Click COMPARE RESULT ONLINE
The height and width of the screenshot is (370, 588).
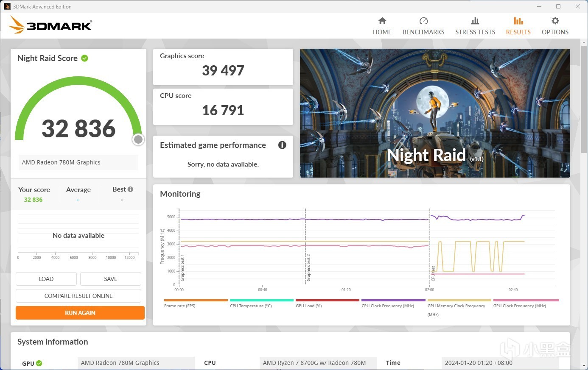coord(78,296)
